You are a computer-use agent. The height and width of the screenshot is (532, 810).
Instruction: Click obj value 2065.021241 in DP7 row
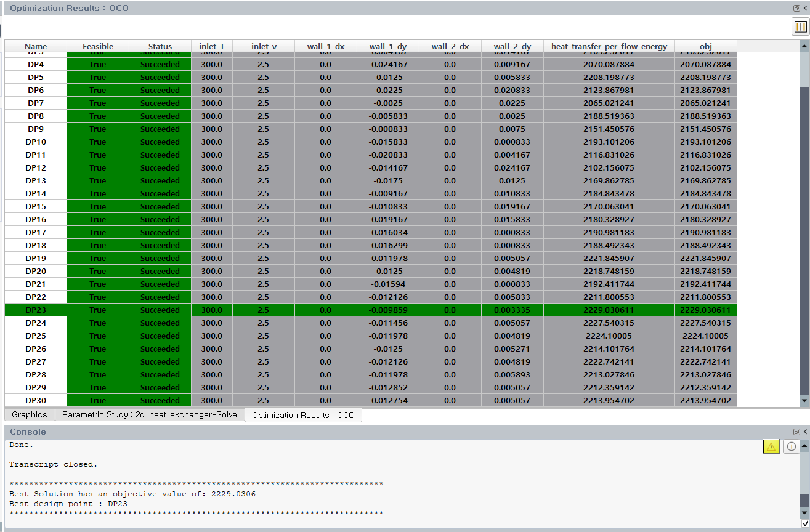pos(706,103)
